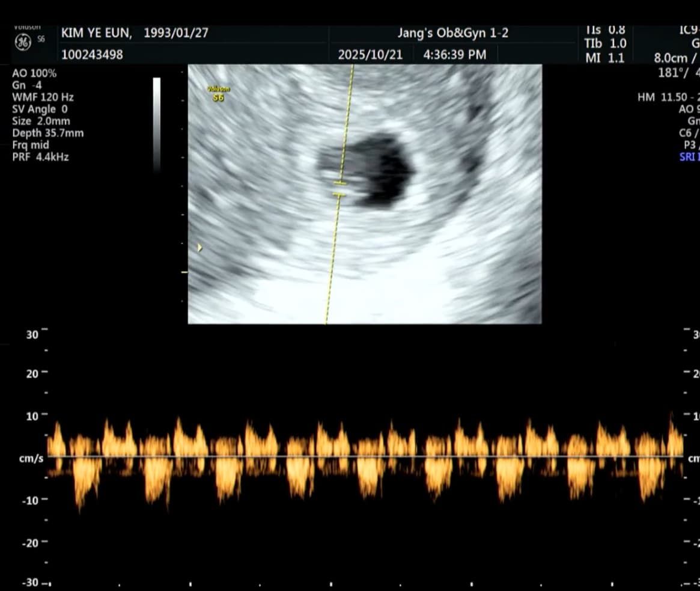
Task: Click the 30 mark on velocity scale
Action: [x=32, y=335]
